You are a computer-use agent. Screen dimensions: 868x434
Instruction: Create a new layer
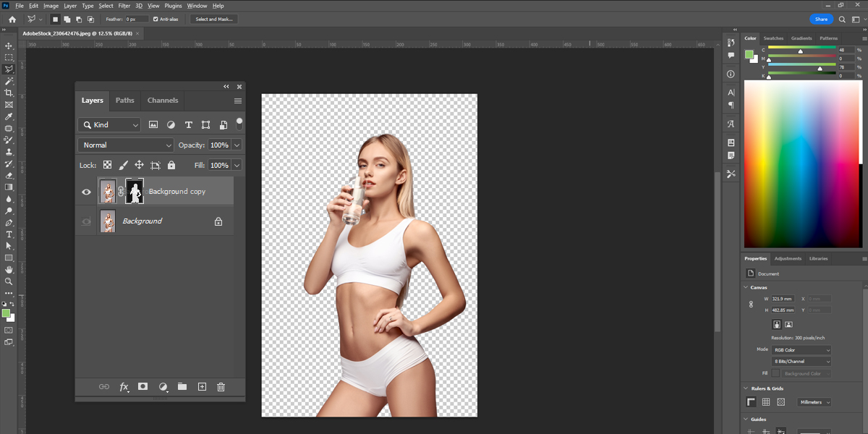point(202,387)
